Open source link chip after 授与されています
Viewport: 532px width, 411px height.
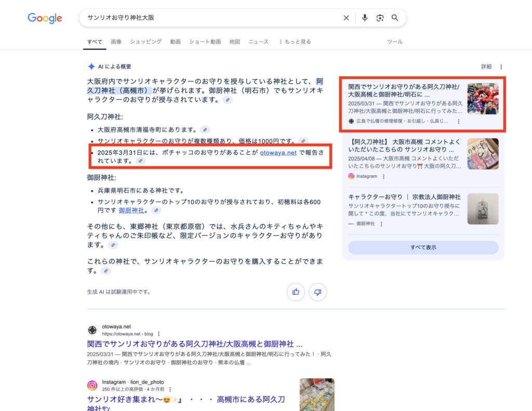pos(228,100)
